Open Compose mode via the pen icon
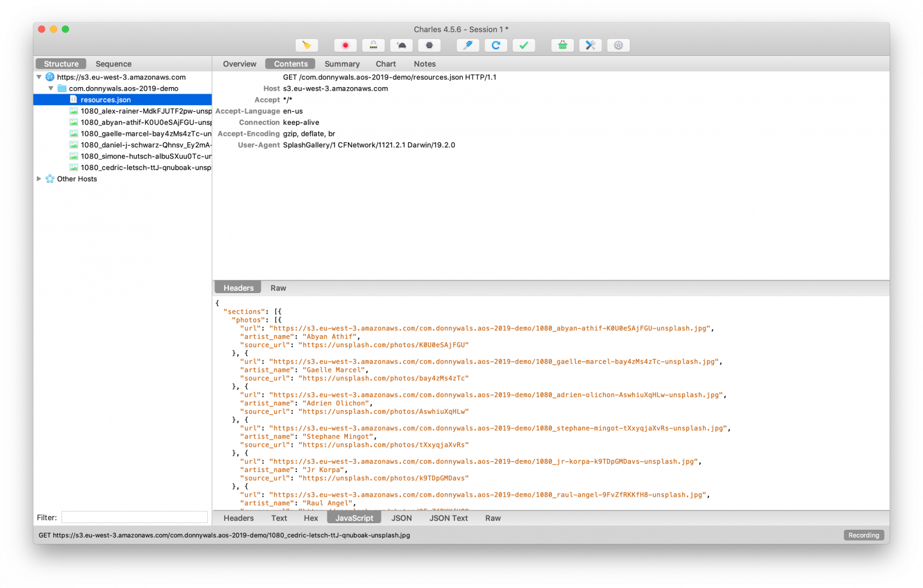 coord(468,45)
